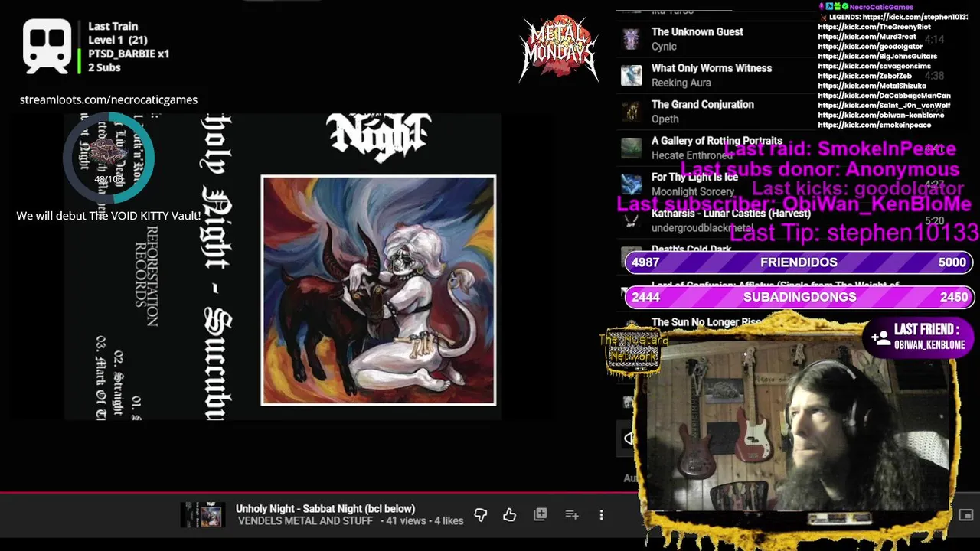The height and width of the screenshot is (551, 980).
Task: Open the now-playing thumbnail in the player bar
Action: [203, 515]
